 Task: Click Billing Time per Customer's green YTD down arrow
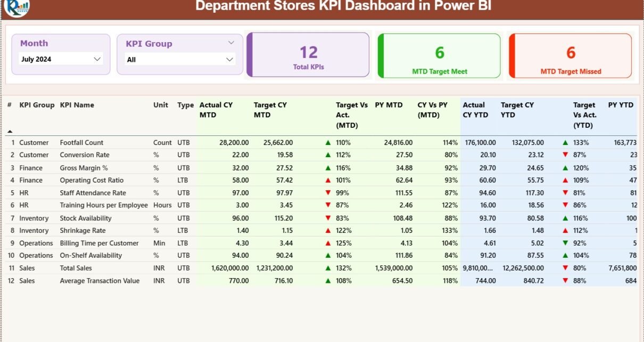tap(565, 243)
